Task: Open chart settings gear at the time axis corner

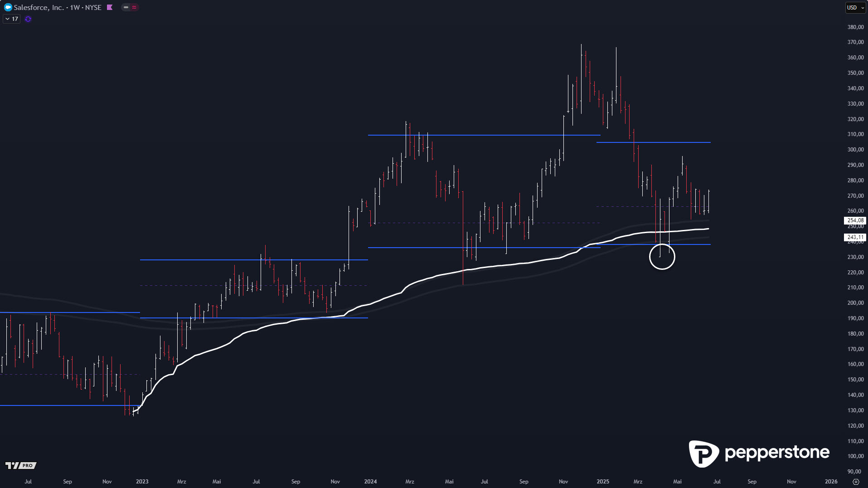Action: 856,482
